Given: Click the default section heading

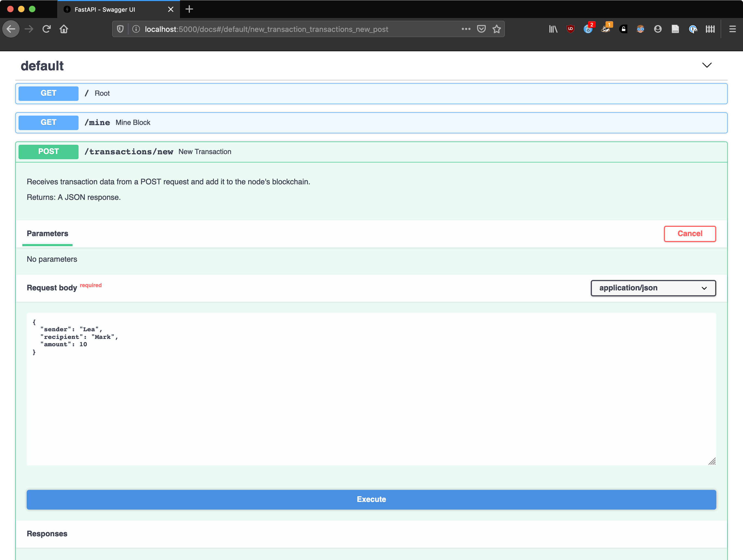Looking at the screenshot, I should [x=42, y=66].
